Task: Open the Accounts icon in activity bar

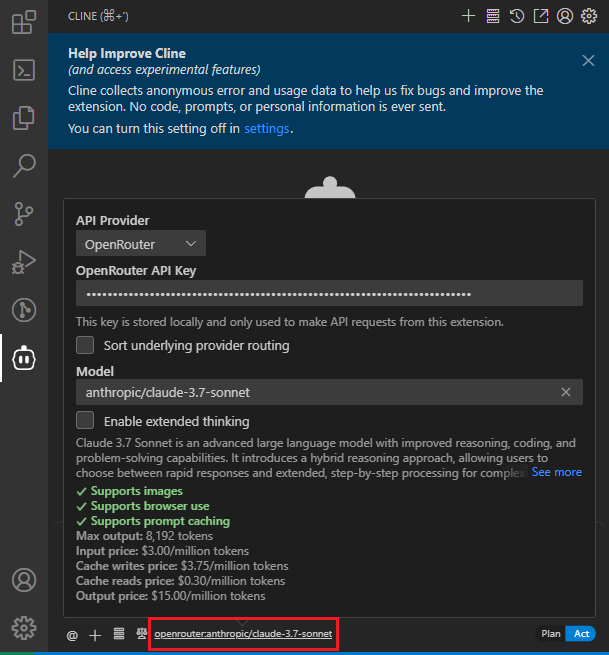Action: 24,580
